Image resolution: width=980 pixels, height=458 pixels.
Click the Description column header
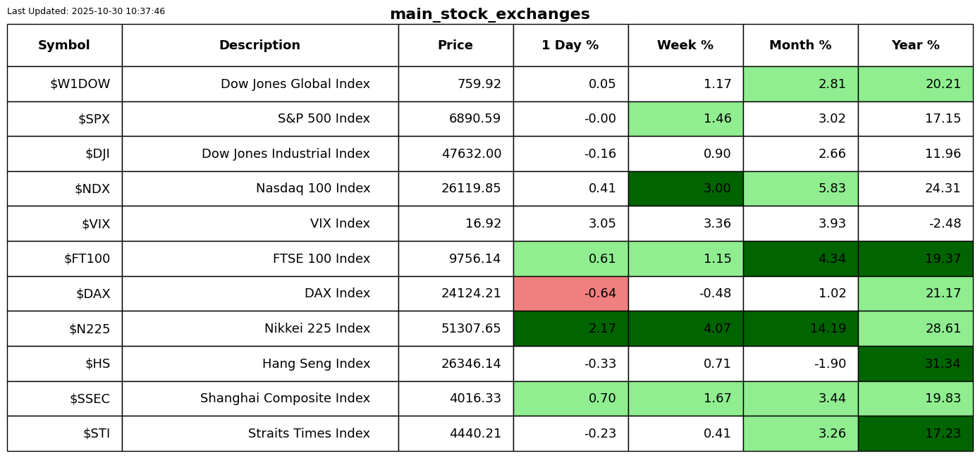tap(259, 46)
